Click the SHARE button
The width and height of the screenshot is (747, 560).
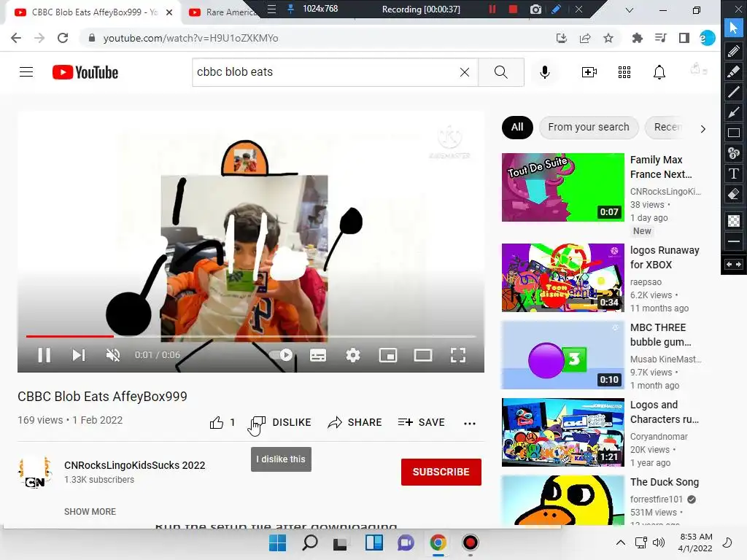point(355,422)
